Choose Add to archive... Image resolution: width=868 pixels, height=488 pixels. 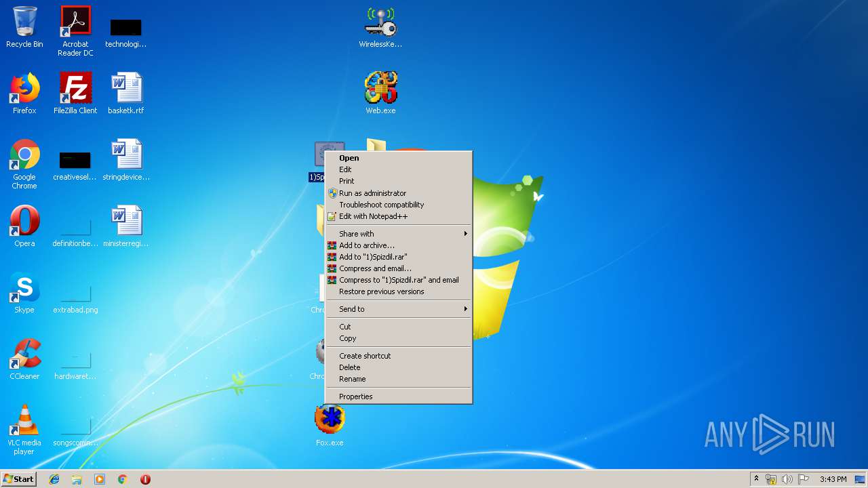(399, 245)
